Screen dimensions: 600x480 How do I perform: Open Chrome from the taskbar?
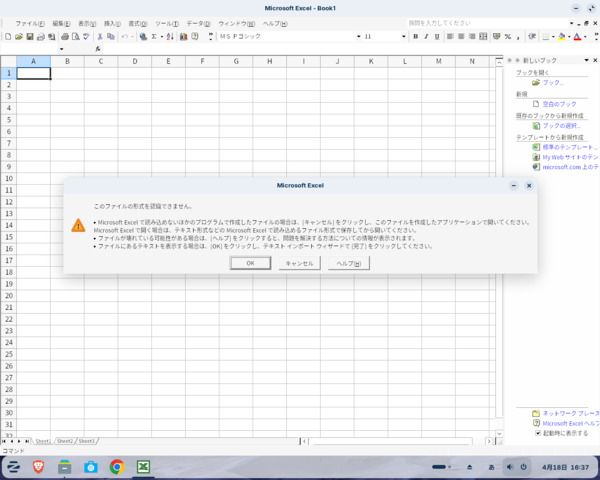pyautogui.click(x=117, y=467)
